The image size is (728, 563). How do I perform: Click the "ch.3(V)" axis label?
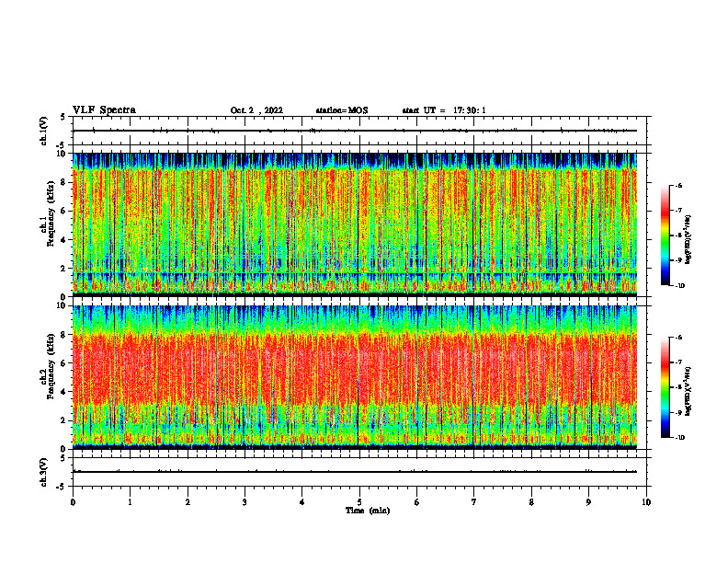44,472
